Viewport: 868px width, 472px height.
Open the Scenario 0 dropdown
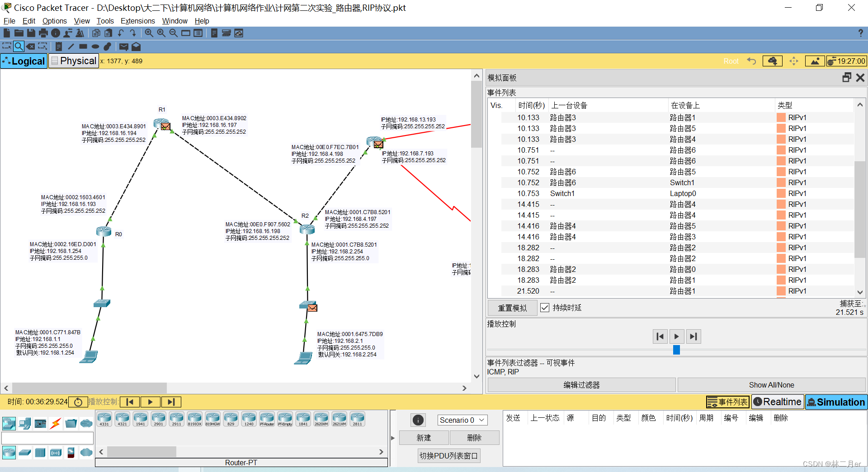pyautogui.click(x=462, y=420)
